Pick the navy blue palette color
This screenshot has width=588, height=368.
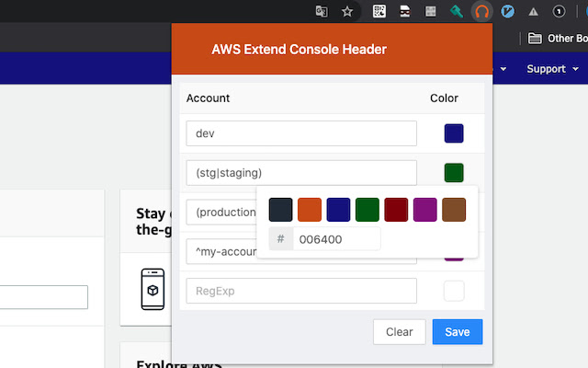pos(338,210)
